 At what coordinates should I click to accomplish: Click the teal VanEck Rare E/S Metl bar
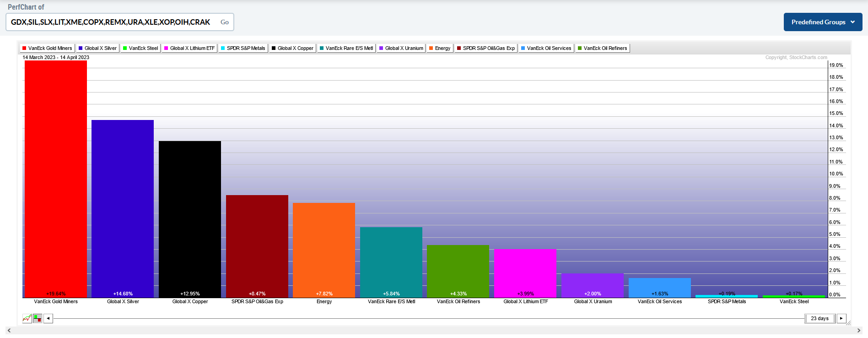click(391, 262)
